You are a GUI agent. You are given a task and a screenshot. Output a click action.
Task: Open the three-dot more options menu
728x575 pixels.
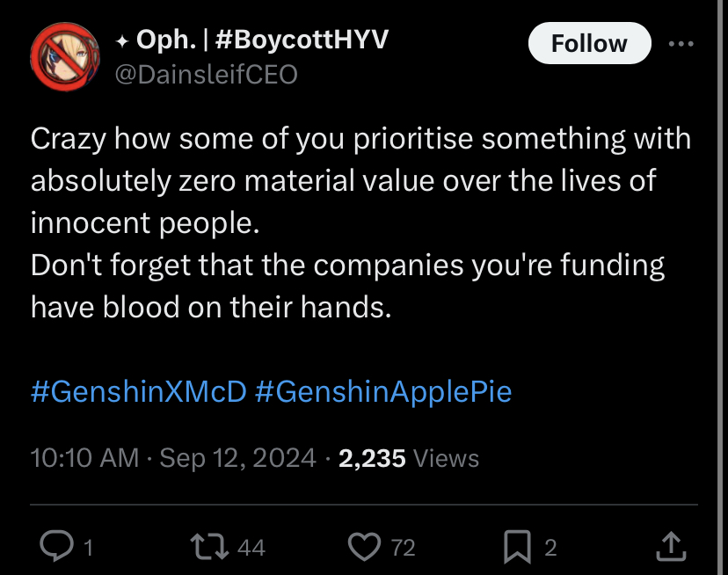(x=681, y=43)
